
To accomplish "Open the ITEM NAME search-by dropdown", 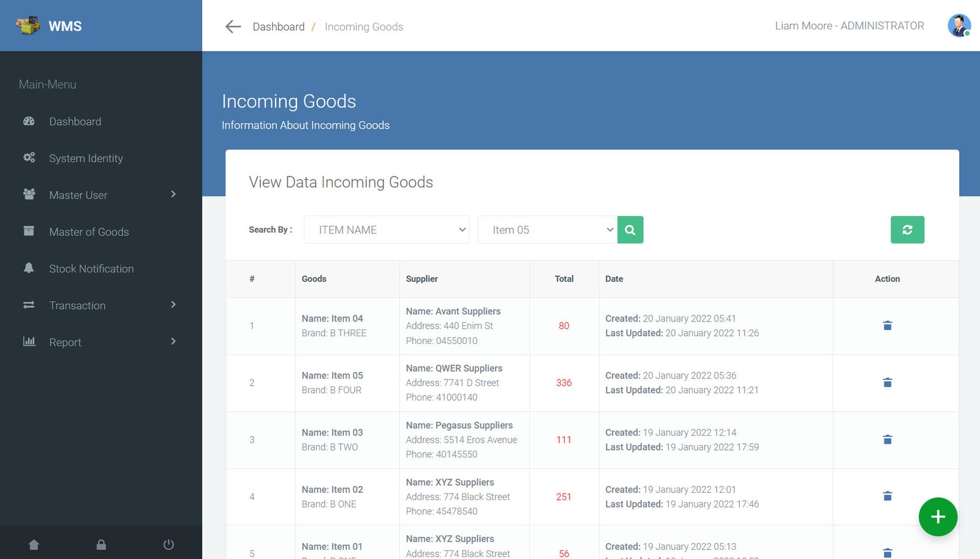I will [x=386, y=230].
